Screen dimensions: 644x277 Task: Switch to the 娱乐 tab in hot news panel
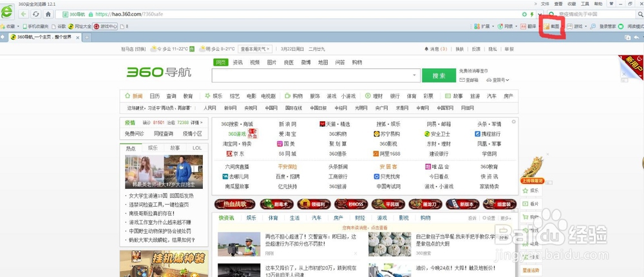(x=153, y=148)
